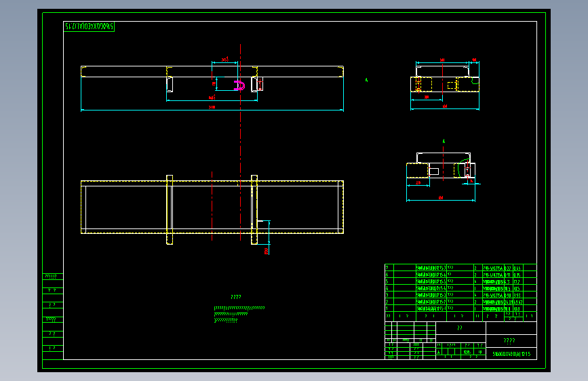Click parts list item number 1 cell

click(x=389, y=308)
